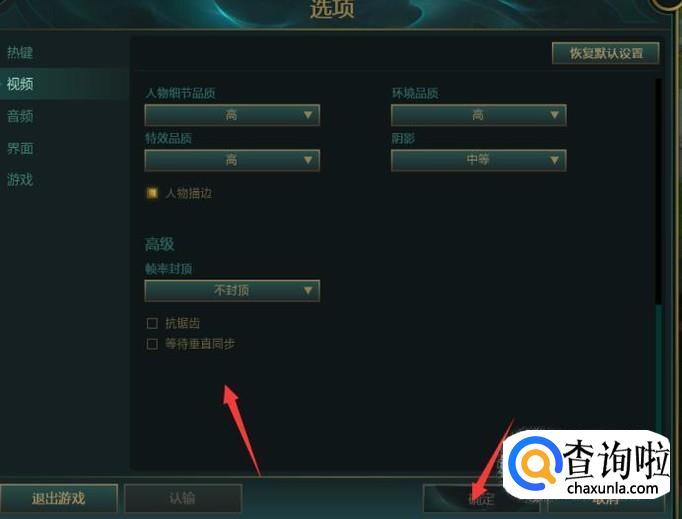The width and height of the screenshot is (682, 519).
Task: Switch to the 音频 tab
Action: pyautogui.click(x=20, y=116)
